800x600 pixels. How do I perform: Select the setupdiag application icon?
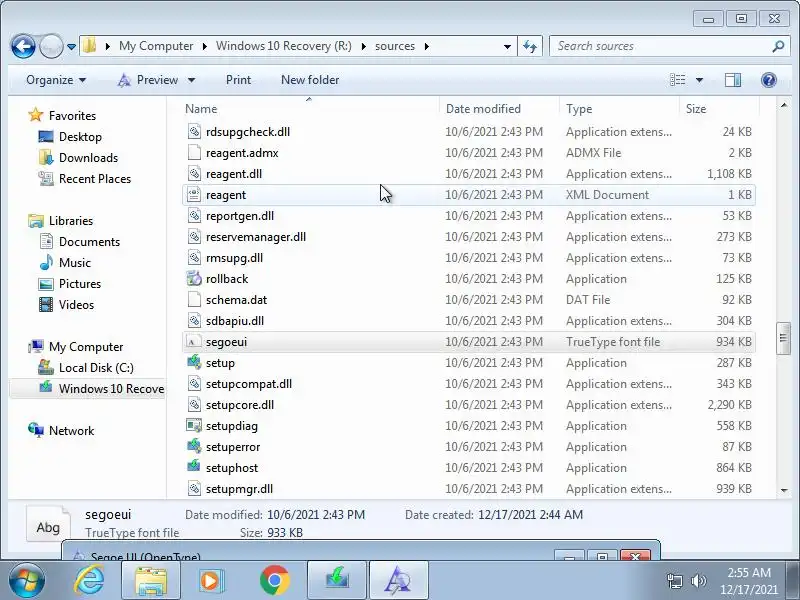coord(194,426)
